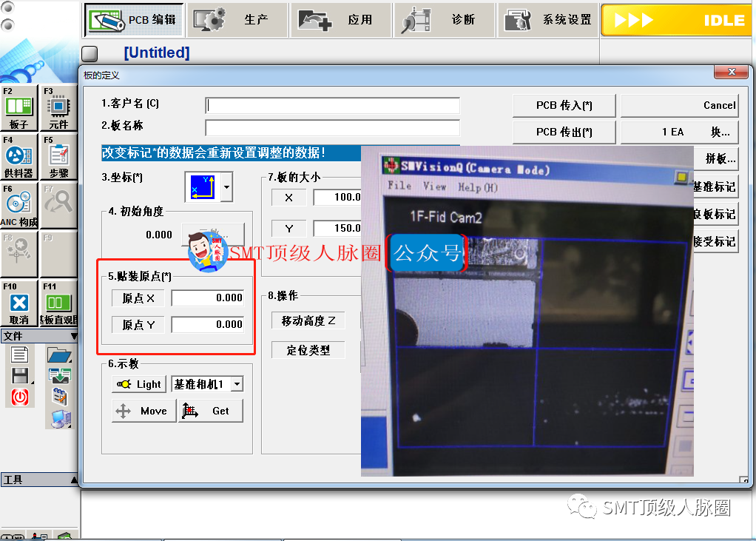The height and width of the screenshot is (541, 756).
Task: Click the Get button in teaching section
Action: pos(211,411)
